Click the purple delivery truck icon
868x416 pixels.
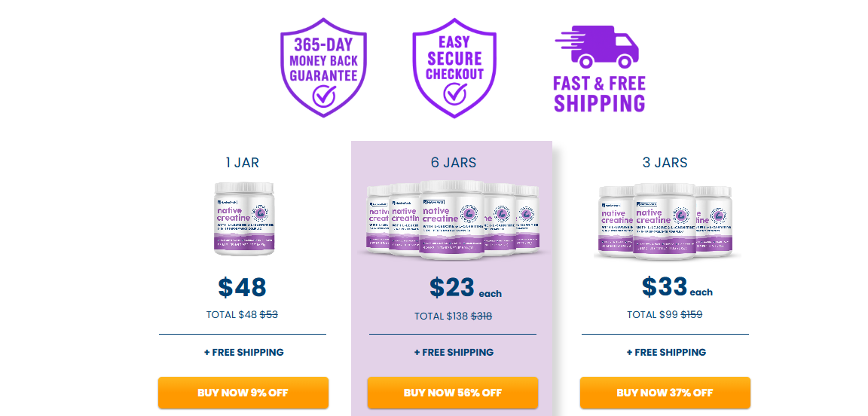pyautogui.click(x=598, y=47)
